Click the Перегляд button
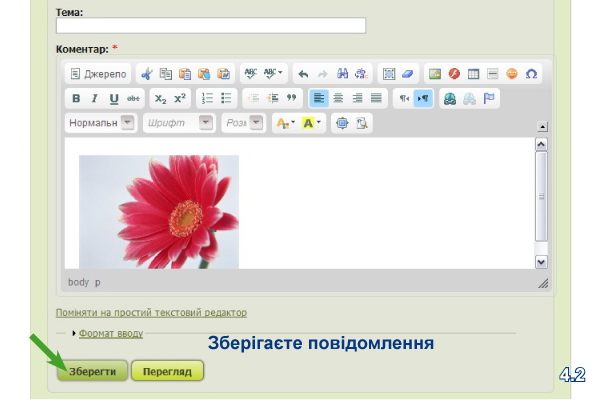The image size is (600, 400). [x=167, y=371]
